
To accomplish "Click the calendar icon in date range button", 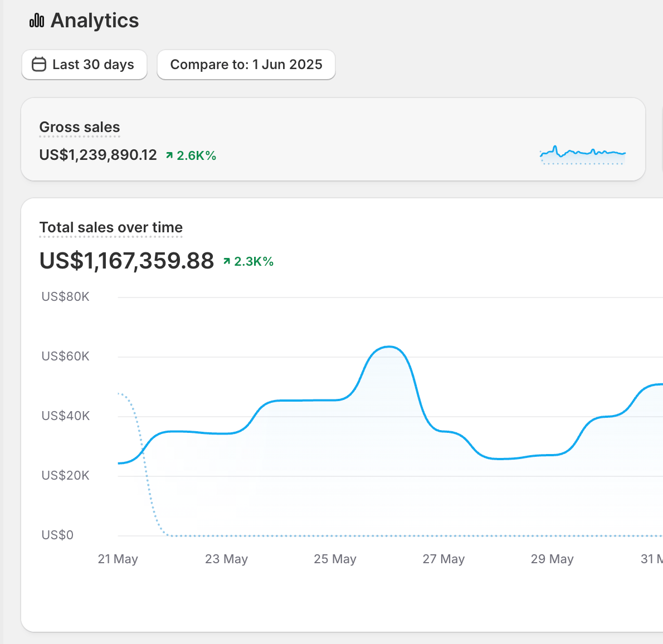I will 39,65.
